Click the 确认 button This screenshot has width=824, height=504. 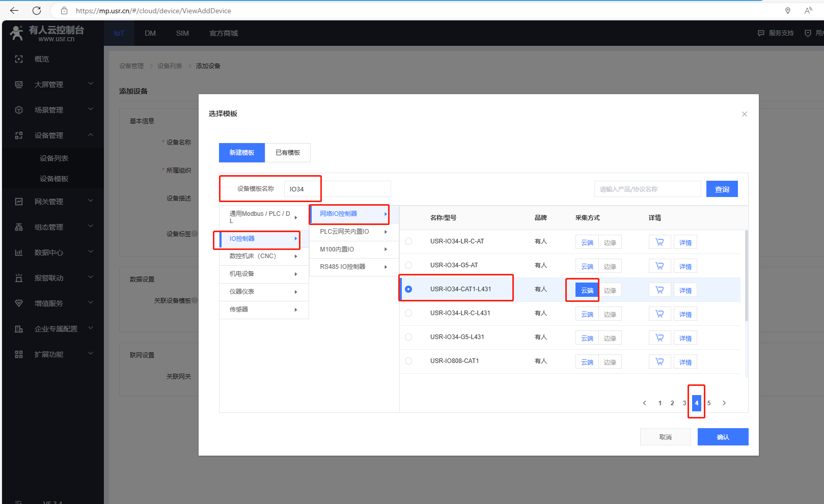pos(723,437)
